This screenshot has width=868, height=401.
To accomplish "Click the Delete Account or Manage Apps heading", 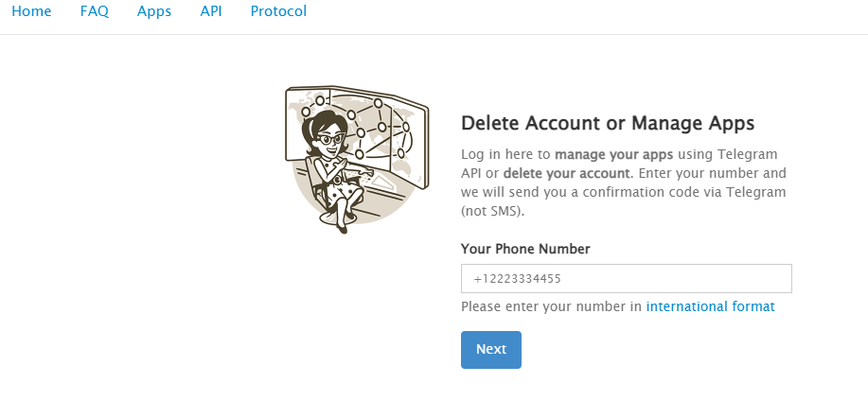I will click(x=607, y=123).
